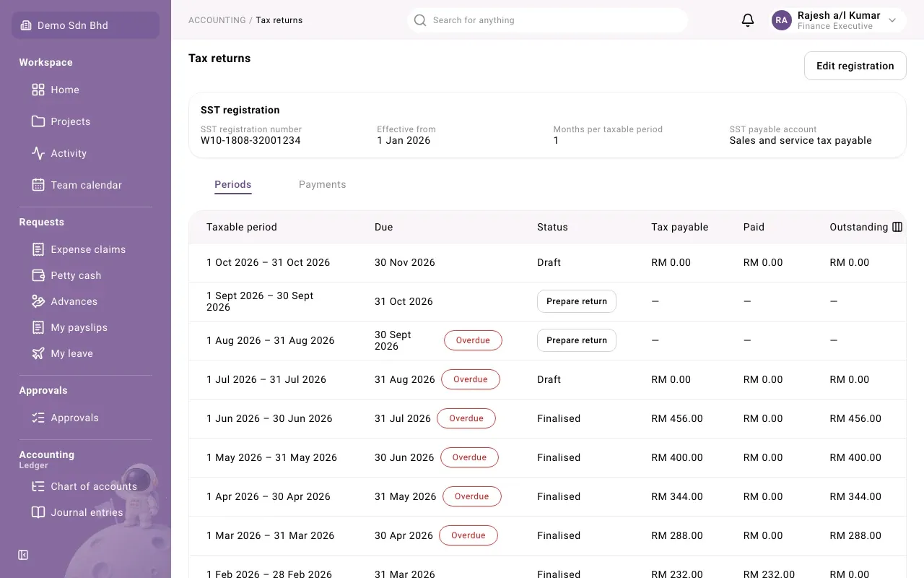Switch to the Payments tab
The height and width of the screenshot is (578, 924).
[322, 184]
